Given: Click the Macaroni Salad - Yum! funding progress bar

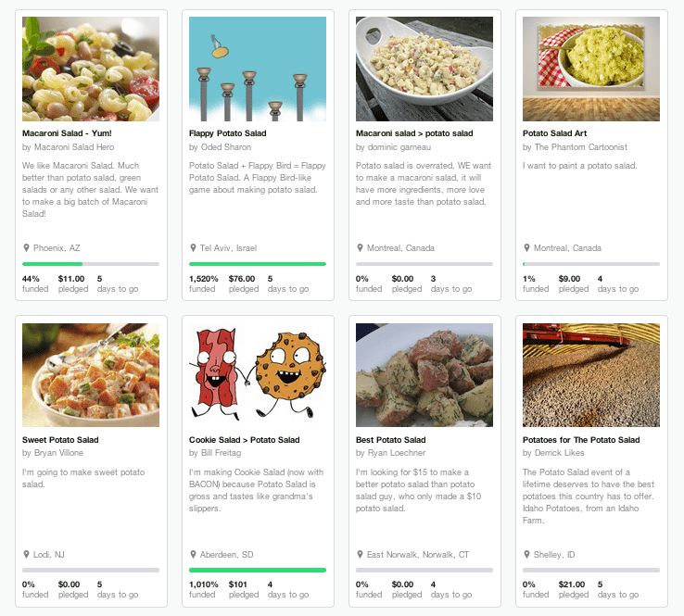Looking at the screenshot, I should click(x=91, y=264).
